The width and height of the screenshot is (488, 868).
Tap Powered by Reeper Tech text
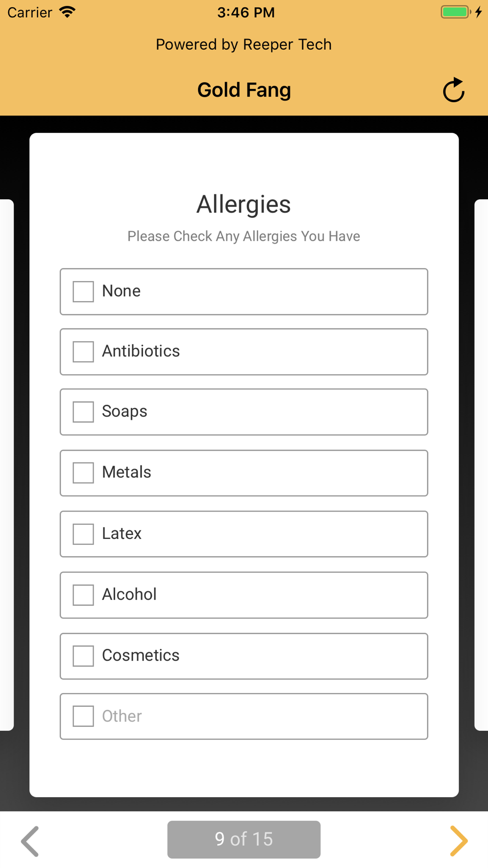point(244,44)
